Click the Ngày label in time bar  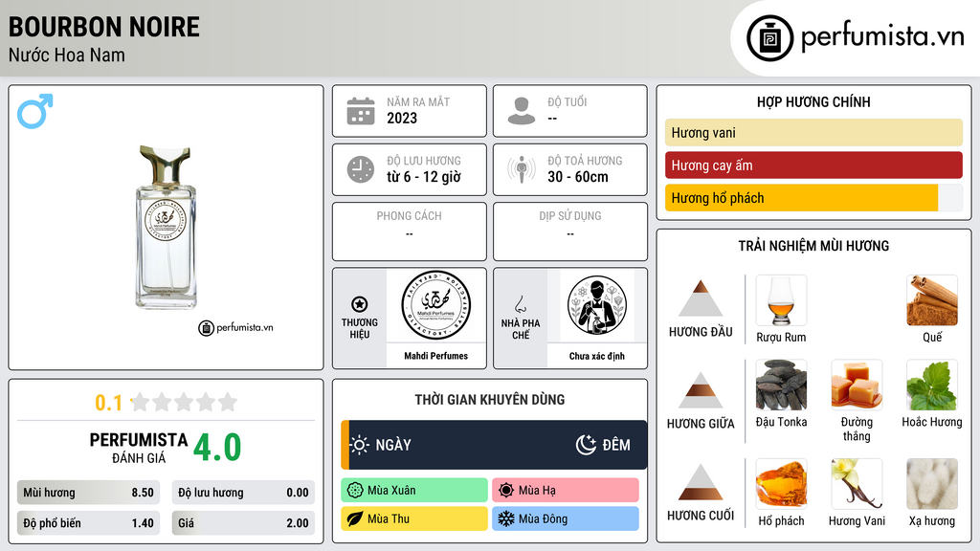tap(393, 445)
